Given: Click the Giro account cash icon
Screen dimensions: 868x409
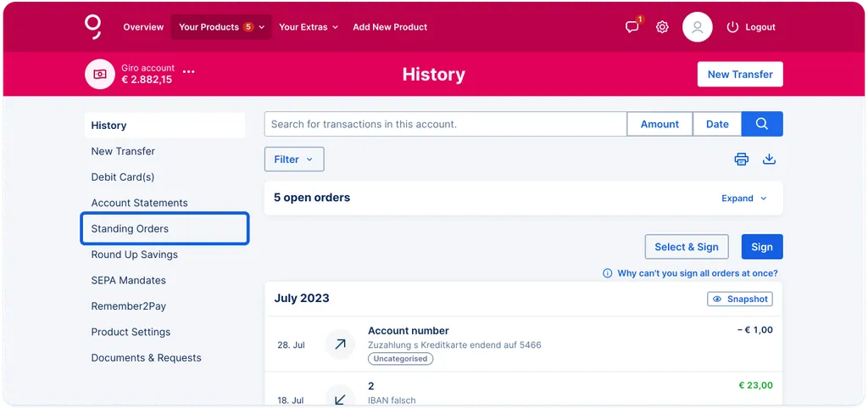Looking at the screenshot, I should click(x=100, y=75).
